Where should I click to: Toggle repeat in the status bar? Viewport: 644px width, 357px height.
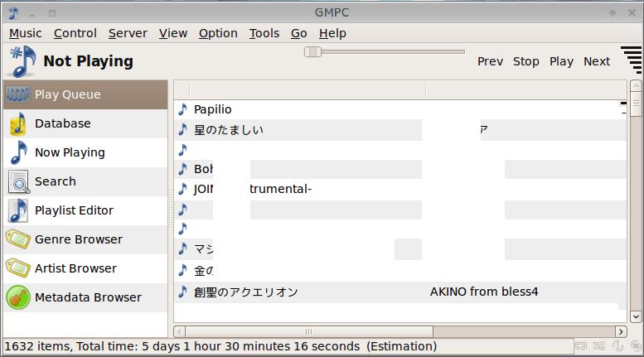coord(581,346)
